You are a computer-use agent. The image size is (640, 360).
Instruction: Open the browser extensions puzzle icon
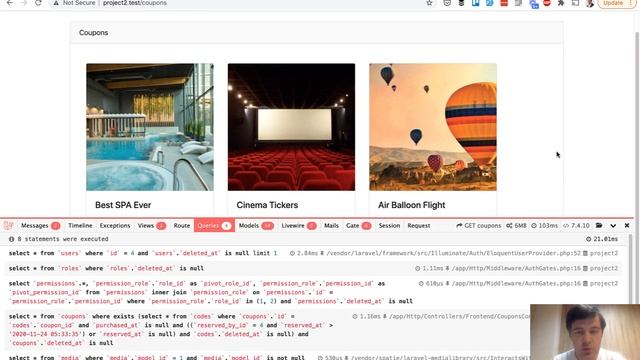click(x=561, y=3)
